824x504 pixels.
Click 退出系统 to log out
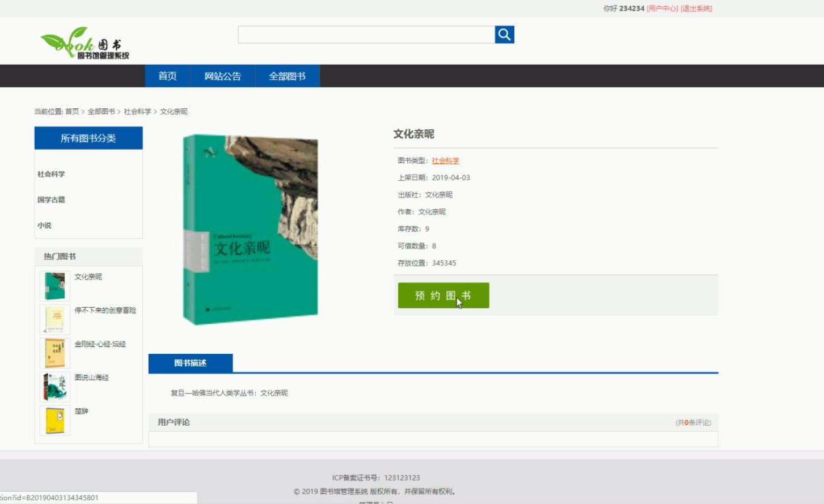click(694, 9)
